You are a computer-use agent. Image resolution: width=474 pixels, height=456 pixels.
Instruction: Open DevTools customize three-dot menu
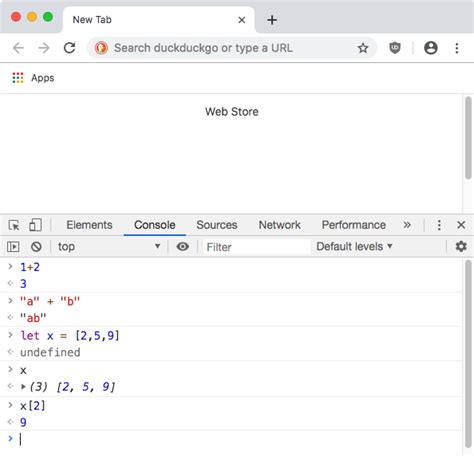pyautogui.click(x=439, y=225)
